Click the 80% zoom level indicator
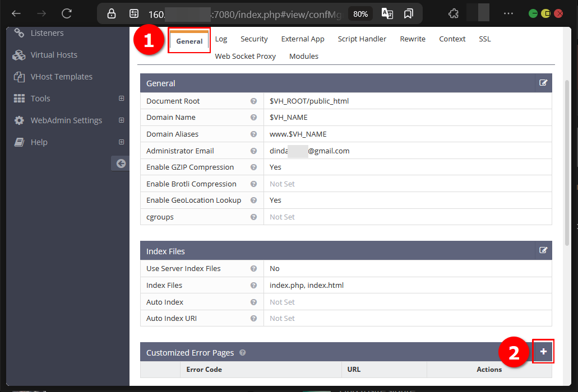 360,14
